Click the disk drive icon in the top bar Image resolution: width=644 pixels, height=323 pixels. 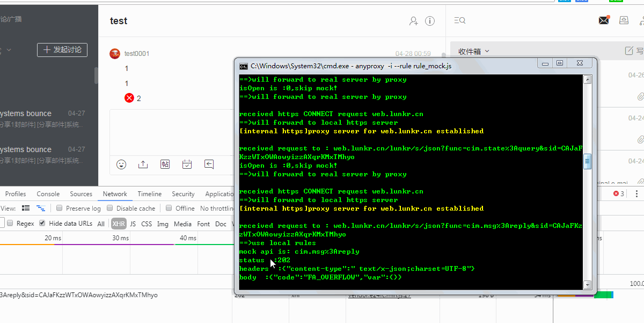pyautogui.click(x=624, y=20)
